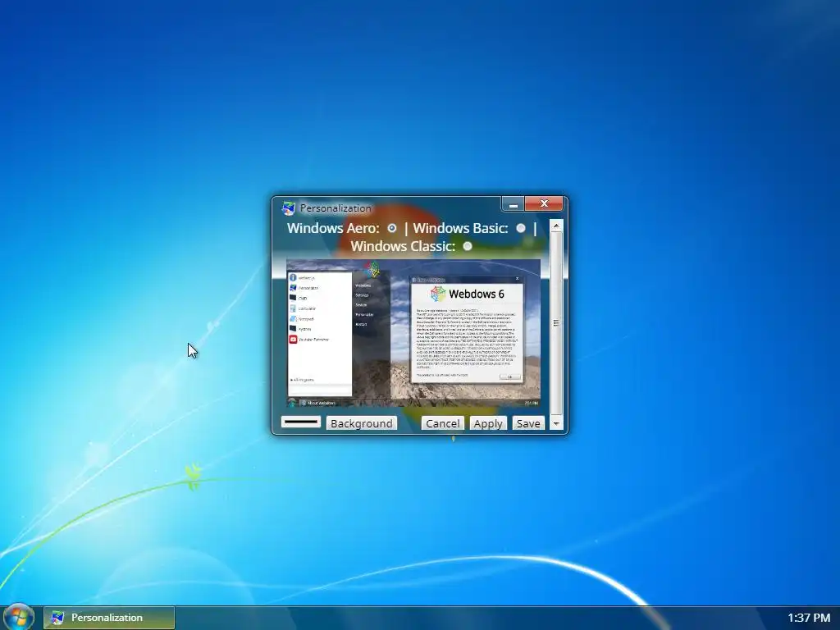
Task: Open the Start menu orb
Action: point(19,617)
